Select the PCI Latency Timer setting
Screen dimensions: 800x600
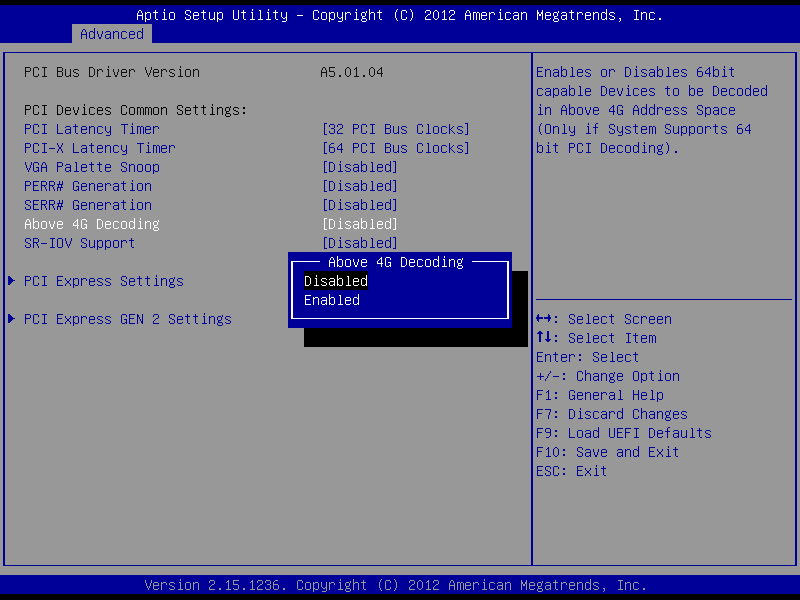click(x=92, y=129)
